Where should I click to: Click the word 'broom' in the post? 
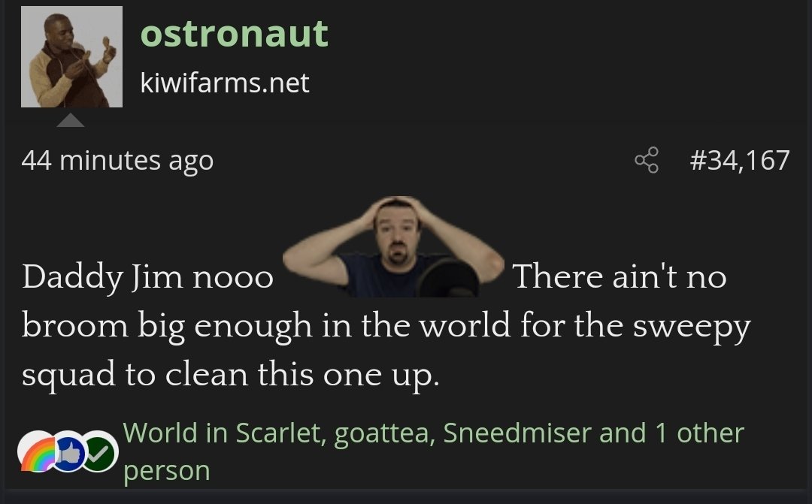click(75, 326)
